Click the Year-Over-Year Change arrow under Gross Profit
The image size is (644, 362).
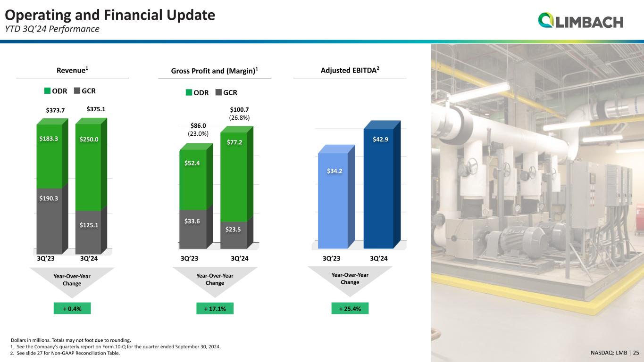pos(215,282)
